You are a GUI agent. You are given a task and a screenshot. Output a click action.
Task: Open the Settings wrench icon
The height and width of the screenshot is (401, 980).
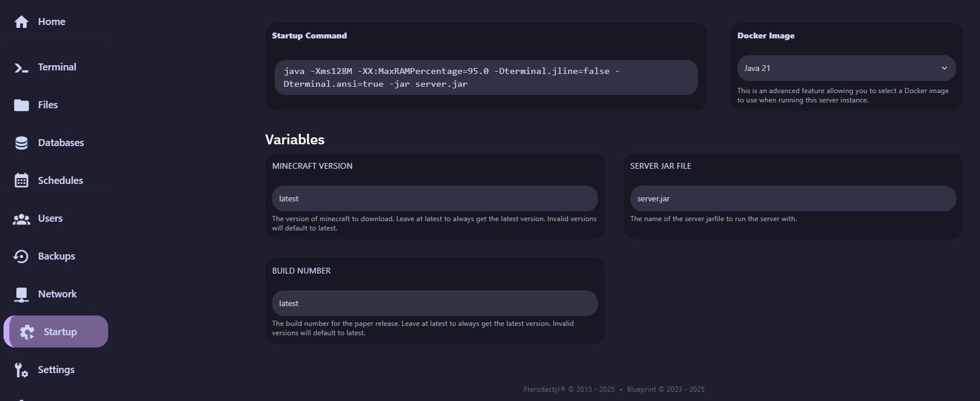[22, 370]
